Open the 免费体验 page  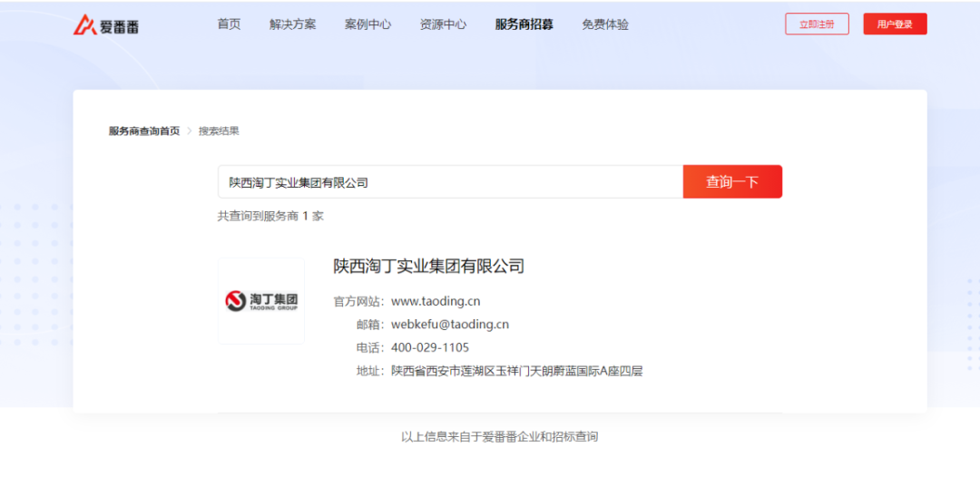(604, 24)
